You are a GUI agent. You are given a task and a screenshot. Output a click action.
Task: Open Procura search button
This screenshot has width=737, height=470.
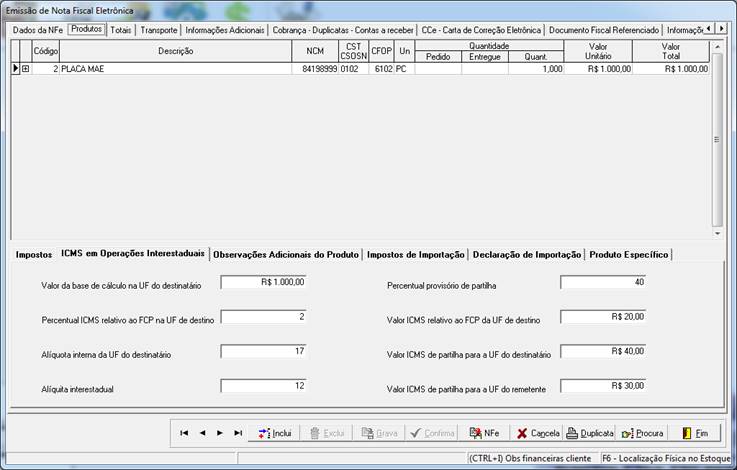[642, 433]
